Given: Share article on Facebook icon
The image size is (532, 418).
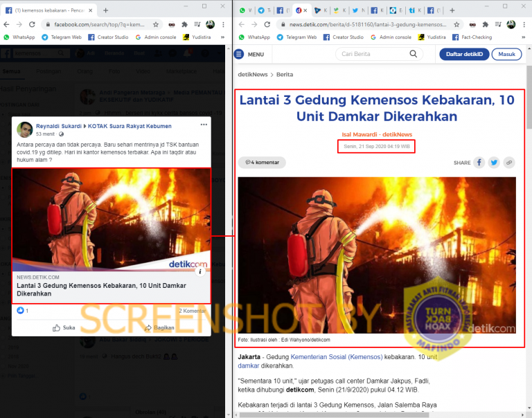Looking at the screenshot, I should [479, 163].
